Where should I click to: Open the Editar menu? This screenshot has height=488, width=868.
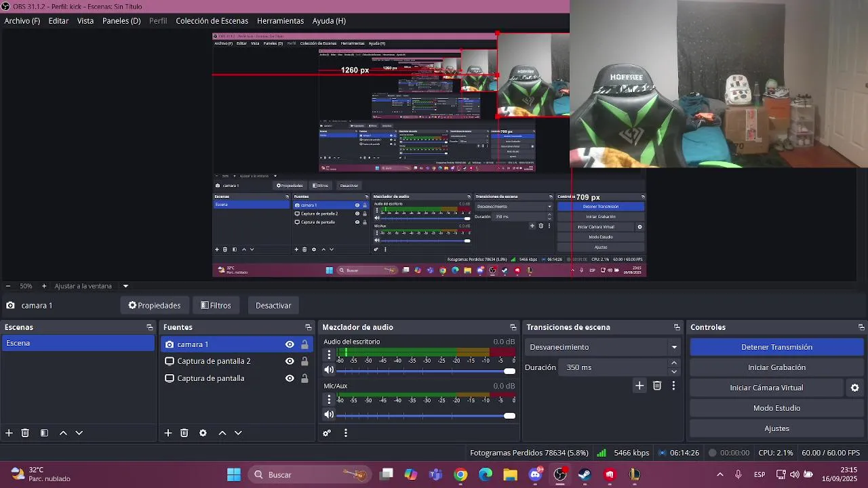click(58, 21)
